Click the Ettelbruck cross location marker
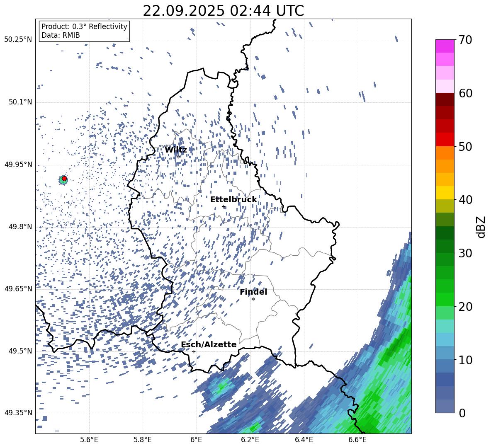The image size is (491, 448). tap(224, 206)
